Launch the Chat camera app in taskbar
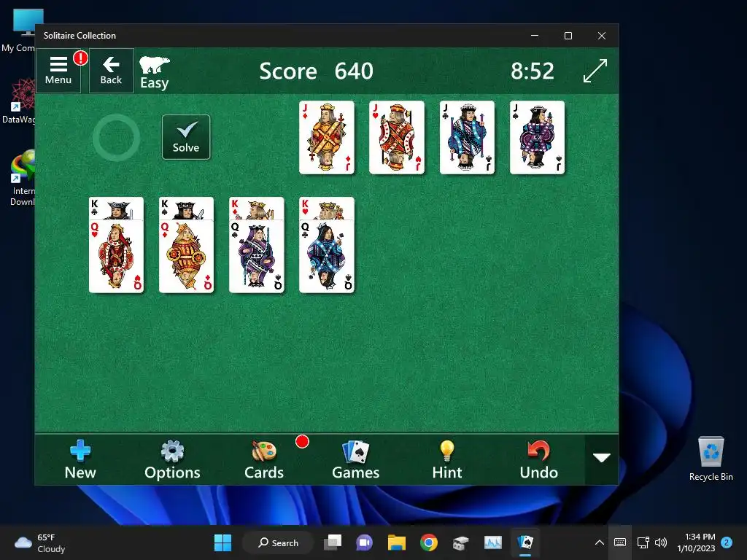 pos(365,542)
